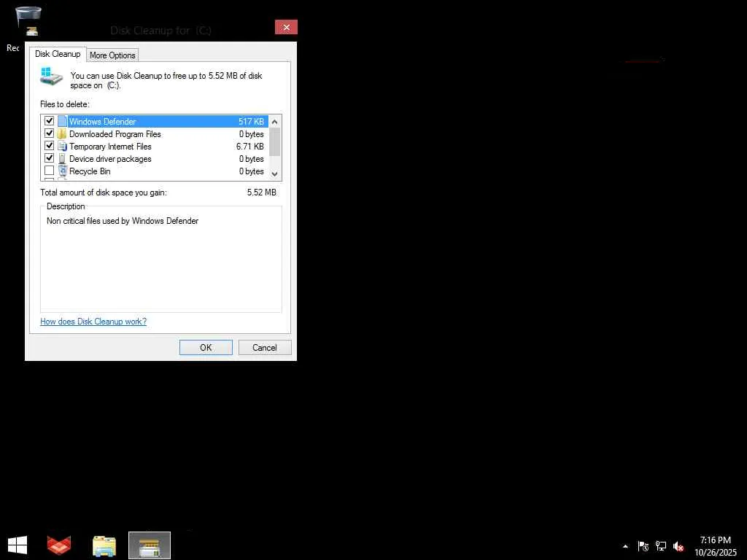The height and width of the screenshot is (560, 747).
Task: Cancel the Disk Cleanup dialog
Action: point(264,348)
